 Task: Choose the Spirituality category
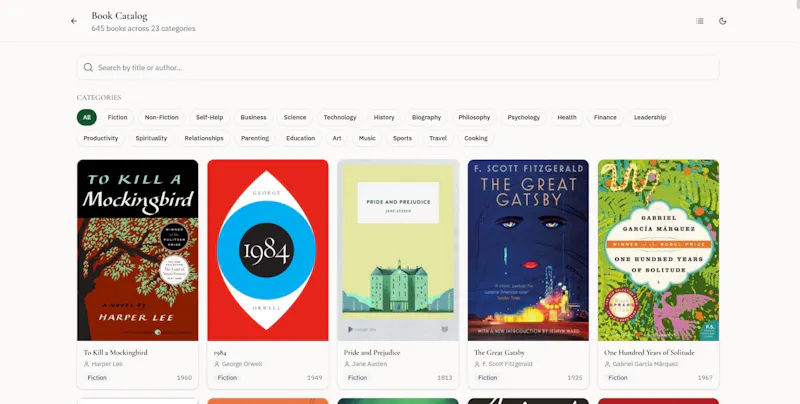click(x=151, y=138)
